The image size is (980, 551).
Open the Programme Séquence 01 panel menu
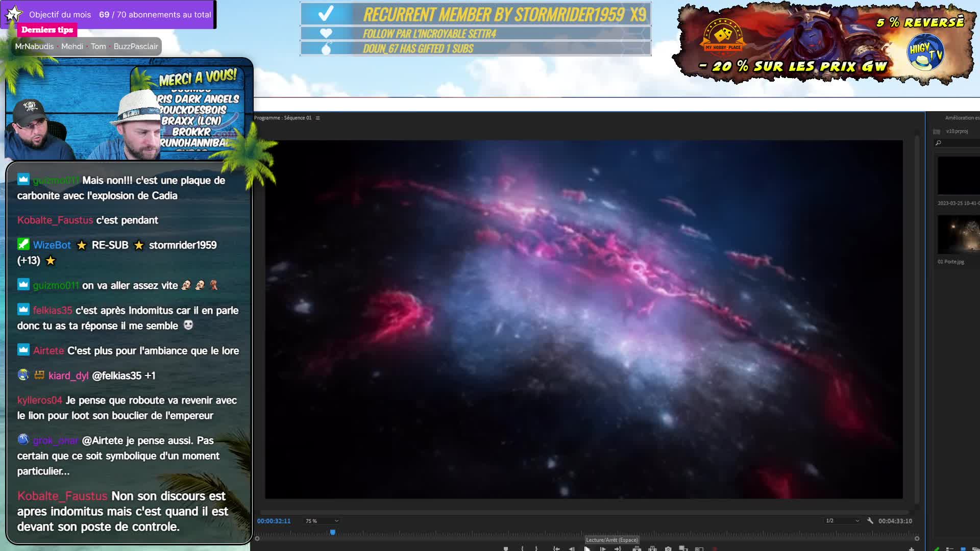[317, 118]
